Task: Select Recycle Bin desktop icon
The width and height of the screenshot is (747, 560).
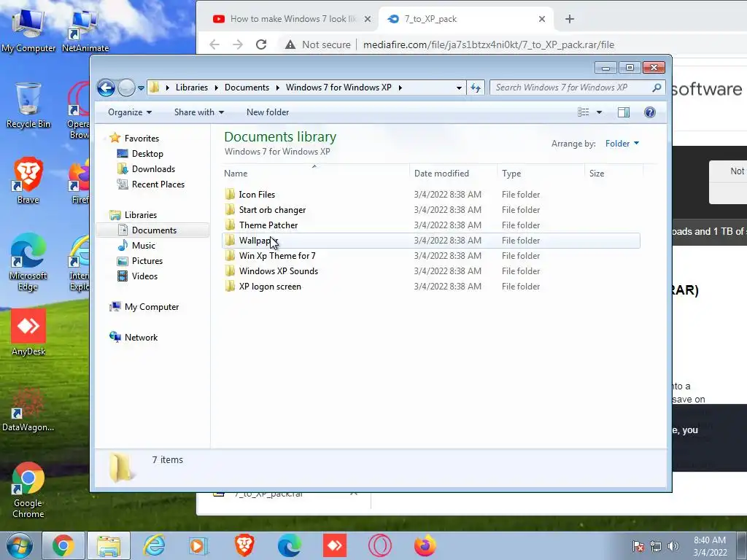Action: click(x=28, y=105)
